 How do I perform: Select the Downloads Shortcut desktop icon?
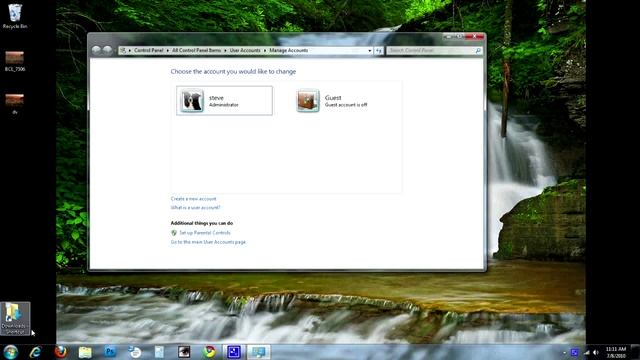[x=15, y=319]
